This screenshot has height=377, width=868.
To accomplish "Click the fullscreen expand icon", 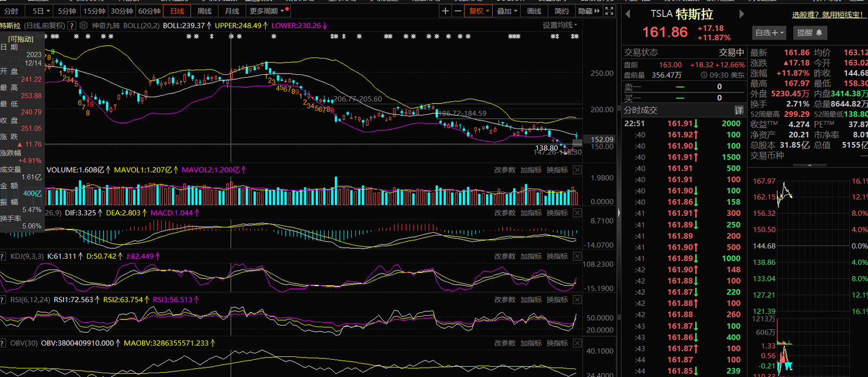I will (x=609, y=11).
